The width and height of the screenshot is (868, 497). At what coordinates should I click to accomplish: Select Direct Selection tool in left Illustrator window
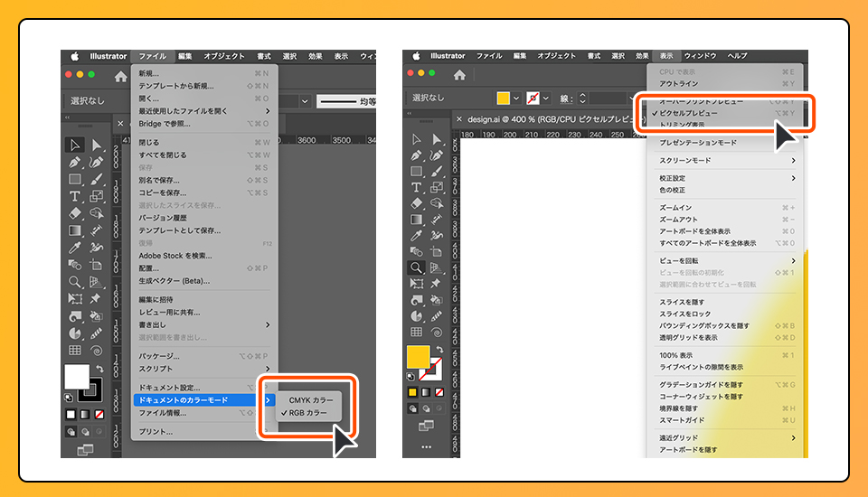[97, 145]
